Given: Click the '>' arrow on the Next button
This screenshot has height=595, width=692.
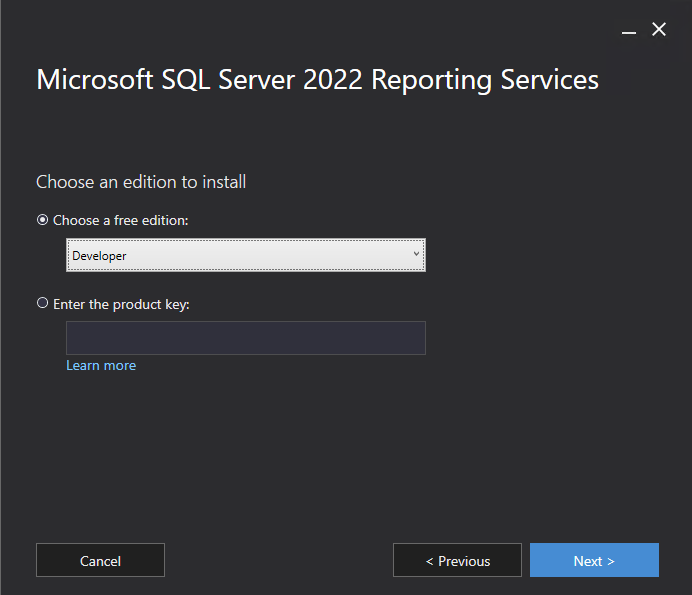Looking at the screenshot, I should tap(611, 561).
